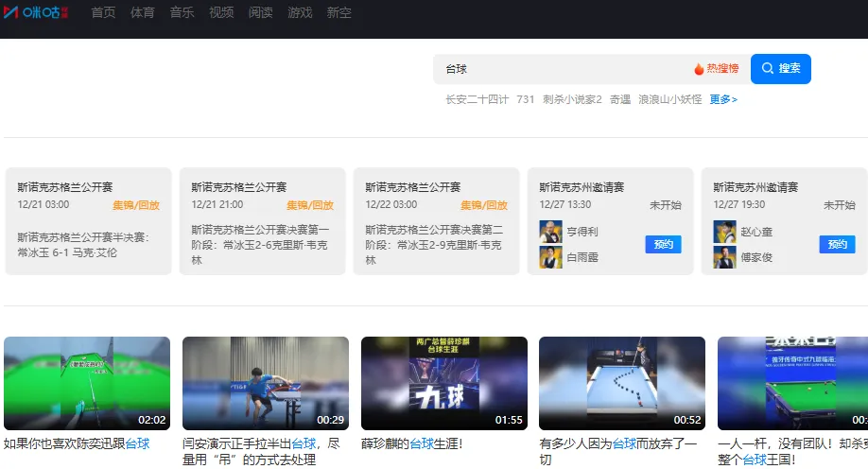Click 白雨露 player avatar
Viewport: 868px width, 469px height.
click(550, 257)
